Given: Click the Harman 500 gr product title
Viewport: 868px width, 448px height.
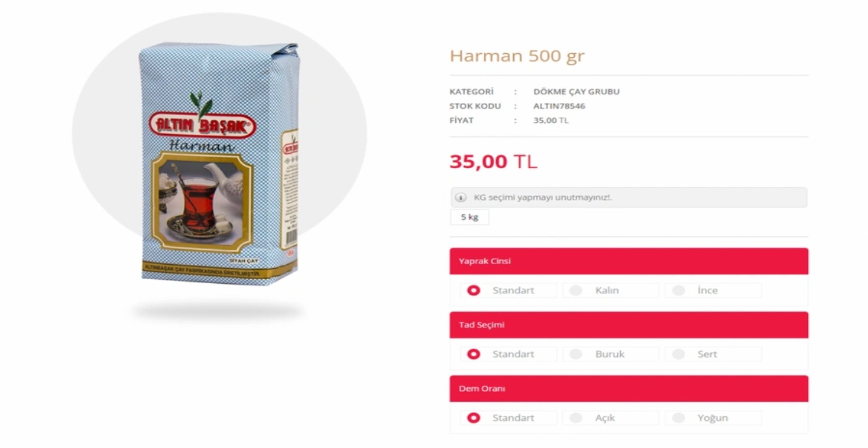Looking at the screenshot, I should (x=517, y=56).
